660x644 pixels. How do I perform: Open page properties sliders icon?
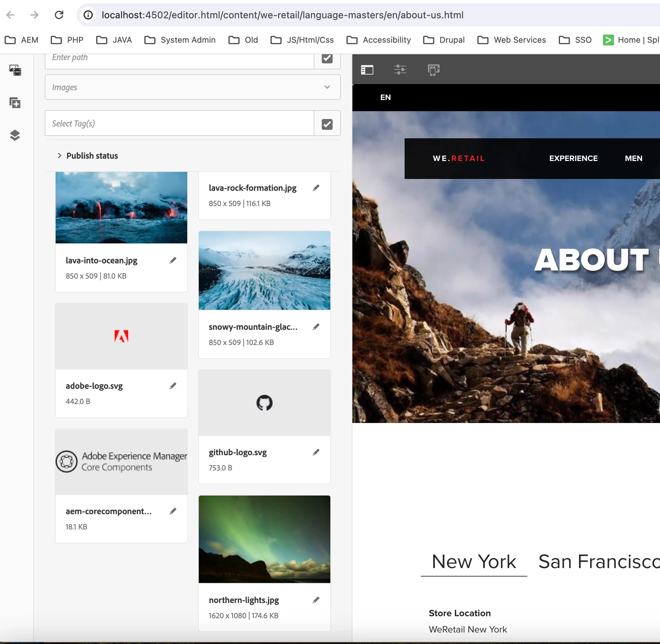point(400,70)
